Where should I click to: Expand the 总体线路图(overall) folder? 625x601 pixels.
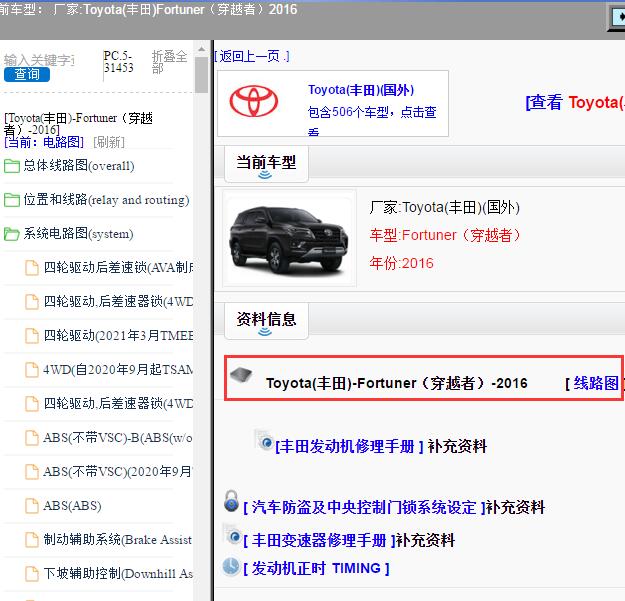point(79,166)
